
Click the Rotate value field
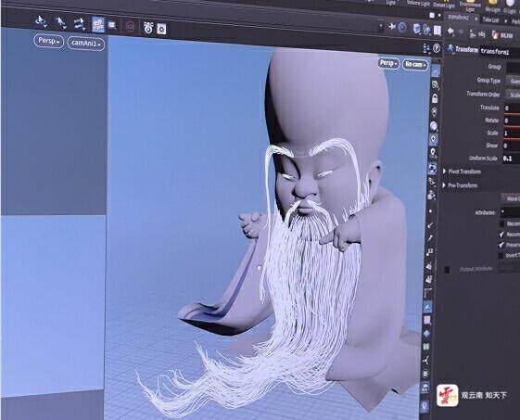point(512,121)
